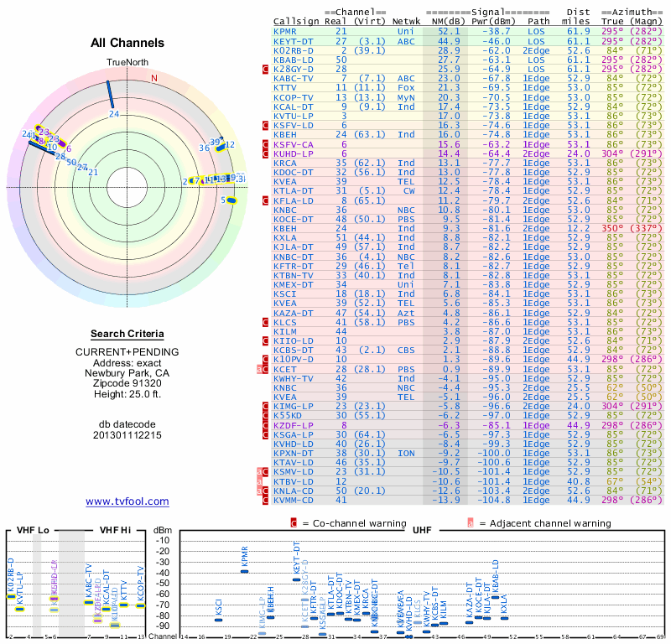Click the db datecode 201301112215 text
Screen dimensions: 671x644
[x=127, y=429]
